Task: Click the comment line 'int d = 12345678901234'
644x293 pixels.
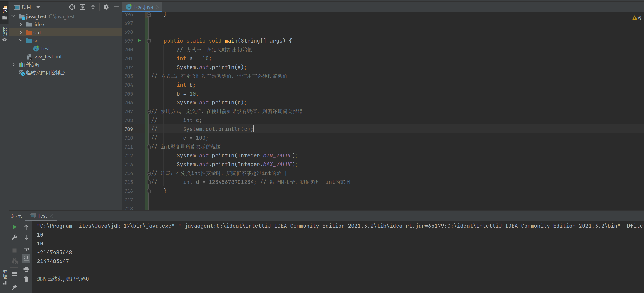Action: pos(251,182)
